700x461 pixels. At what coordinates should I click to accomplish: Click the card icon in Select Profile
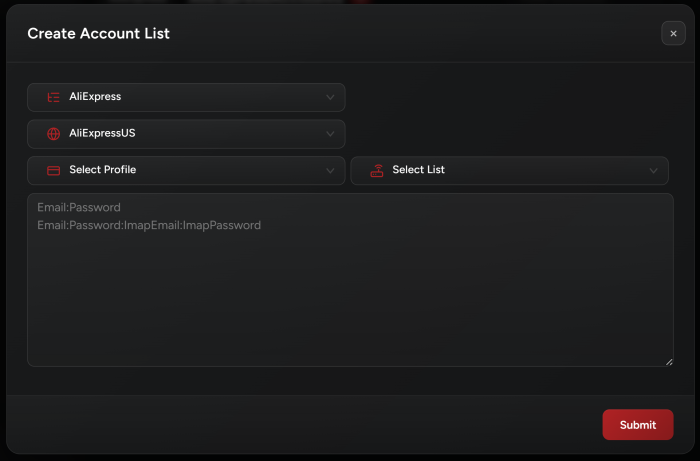(x=53, y=170)
